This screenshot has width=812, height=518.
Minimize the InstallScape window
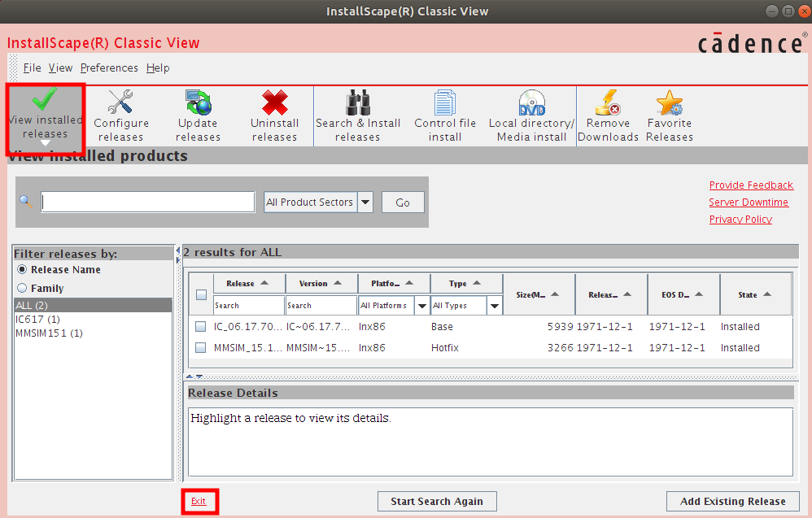(772, 11)
